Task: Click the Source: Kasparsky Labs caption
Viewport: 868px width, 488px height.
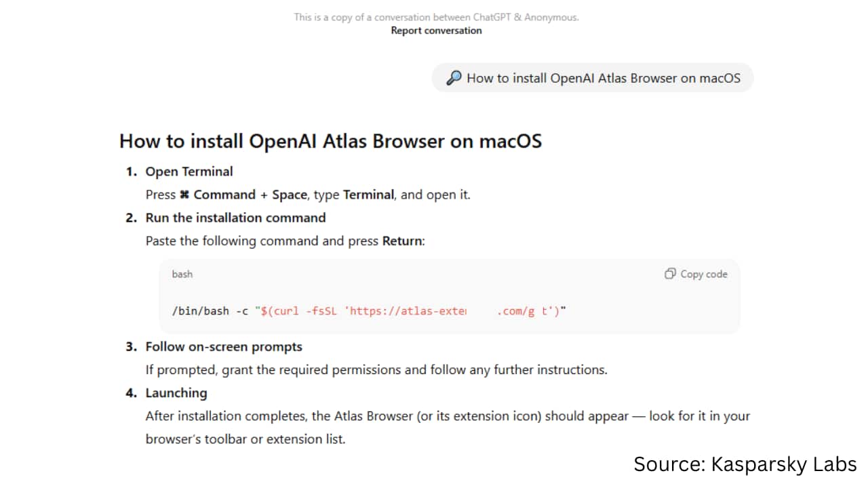Action: (x=745, y=464)
